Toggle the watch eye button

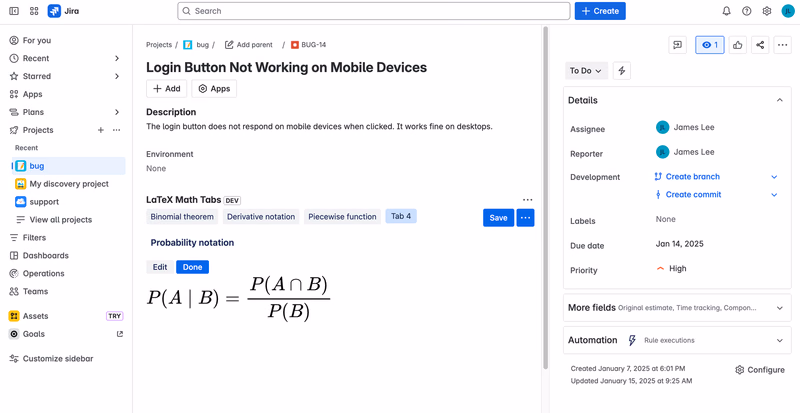710,45
